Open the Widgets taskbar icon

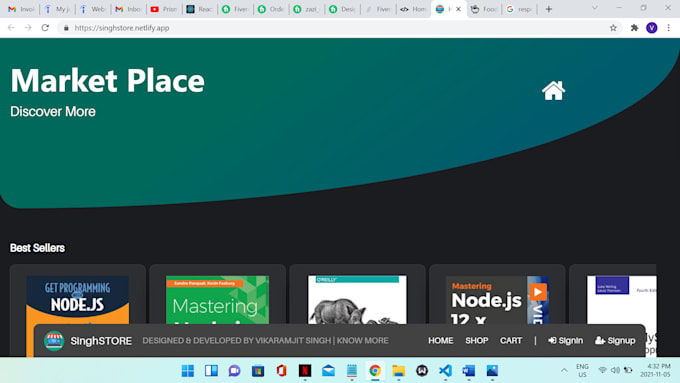click(211, 371)
